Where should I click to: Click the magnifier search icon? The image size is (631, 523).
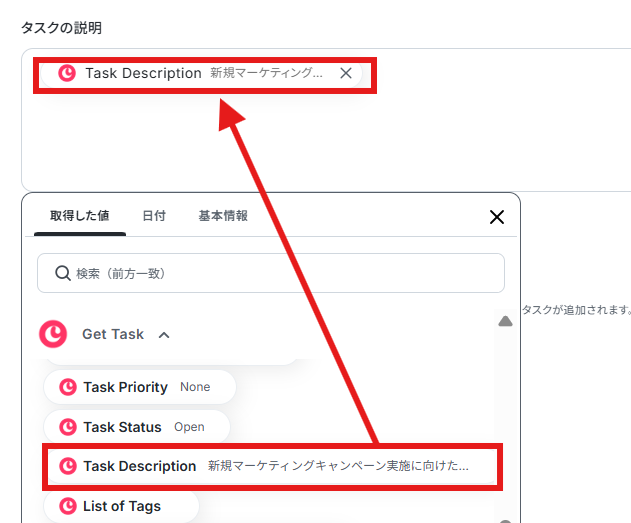pyautogui.click(x=63, y=273)
